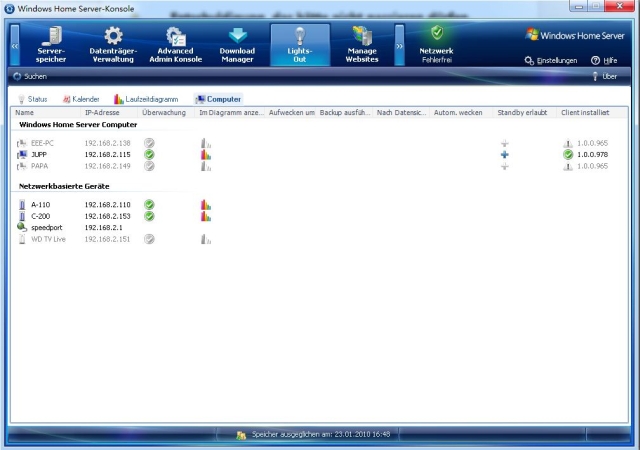This screenshot has width=640, height=450.
Task: Toggle diagram display for EEE-PC
Action: [206, 143]
